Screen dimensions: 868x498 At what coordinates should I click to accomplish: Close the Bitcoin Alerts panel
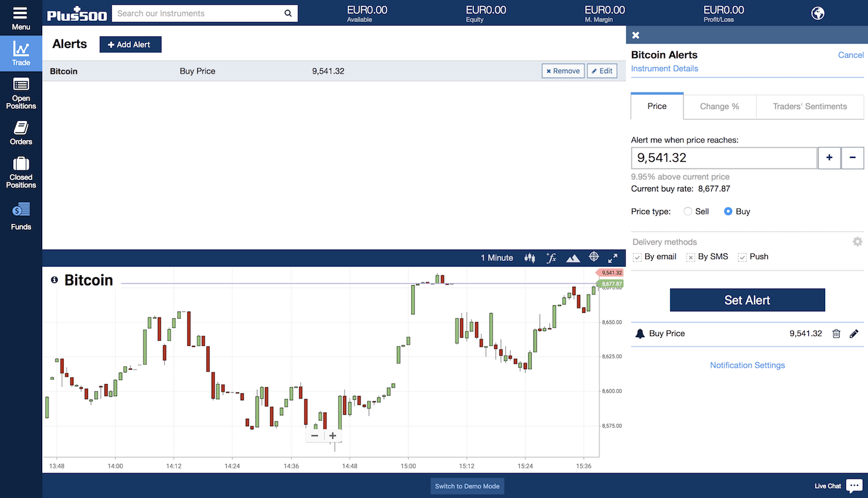coord(636,35)
